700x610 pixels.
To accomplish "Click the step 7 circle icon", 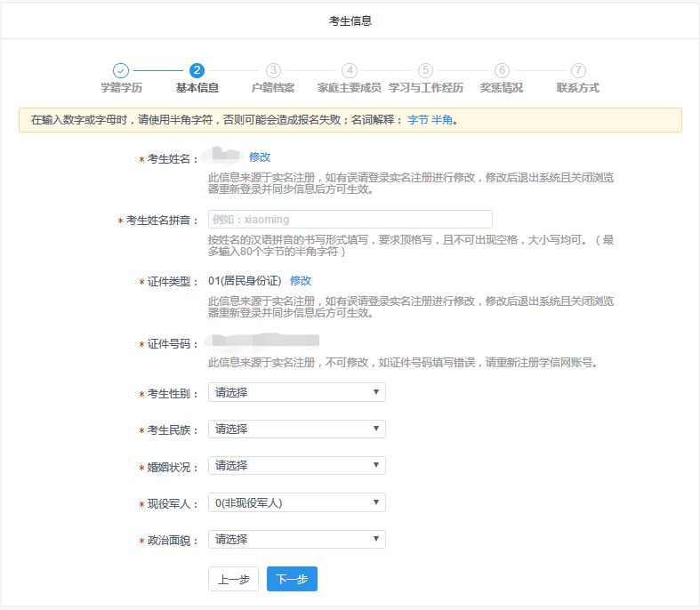I will click(578, 70).
